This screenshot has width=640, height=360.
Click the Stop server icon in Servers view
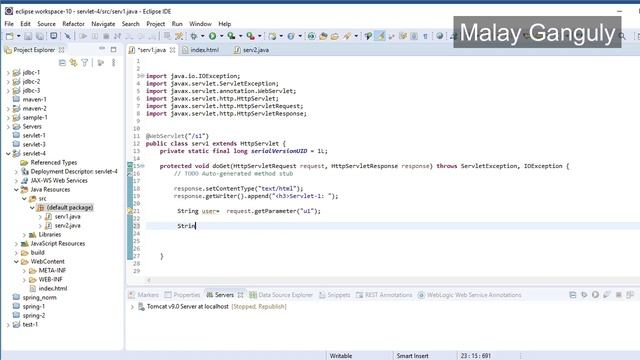tap(618, 294)
